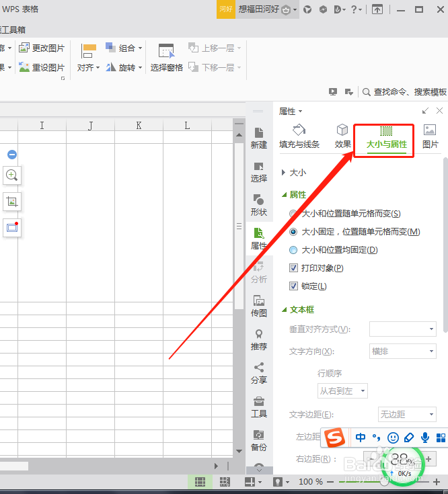
Task: Click the 想福田河好 account name
Action: tap(259, 9)
